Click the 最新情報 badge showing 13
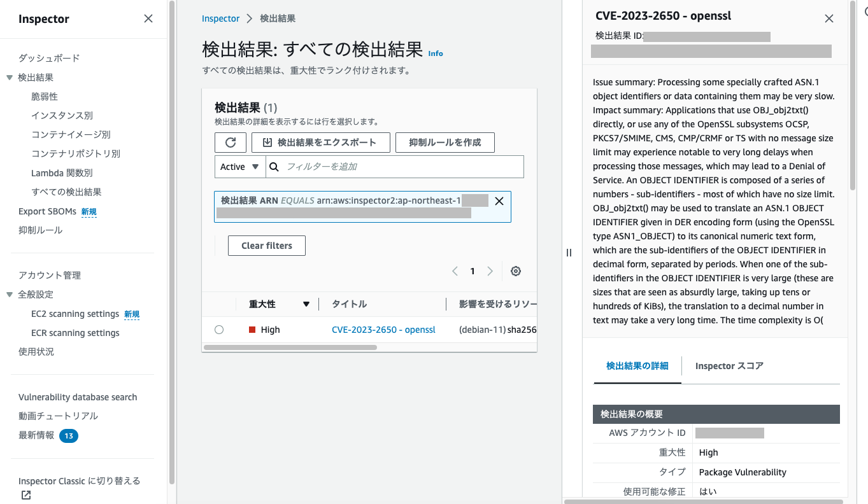This screenshot has height=504, width=868. pyautogui.click(x=69, y=435)
